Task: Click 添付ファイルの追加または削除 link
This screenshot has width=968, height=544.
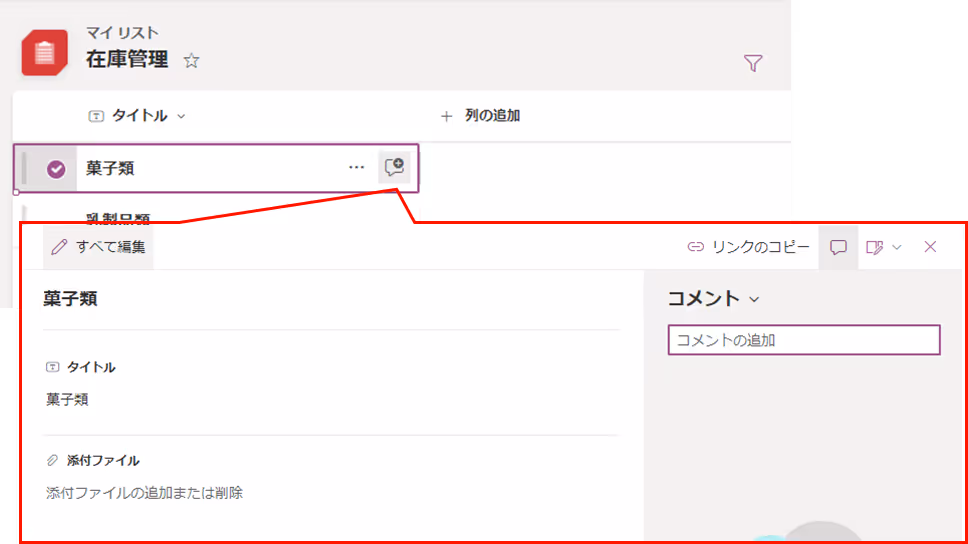Action: (x=144, y=493)
